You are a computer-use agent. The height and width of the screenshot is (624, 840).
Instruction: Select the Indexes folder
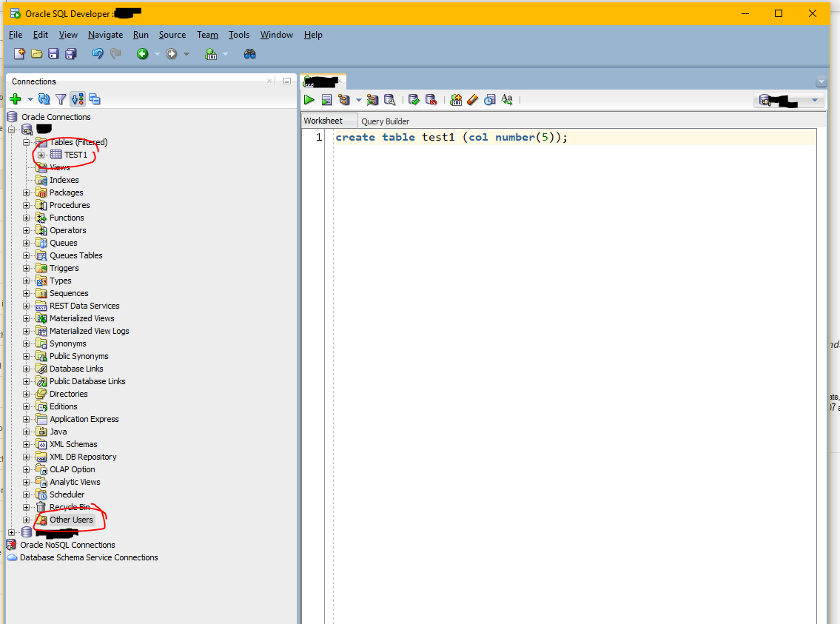64,180
